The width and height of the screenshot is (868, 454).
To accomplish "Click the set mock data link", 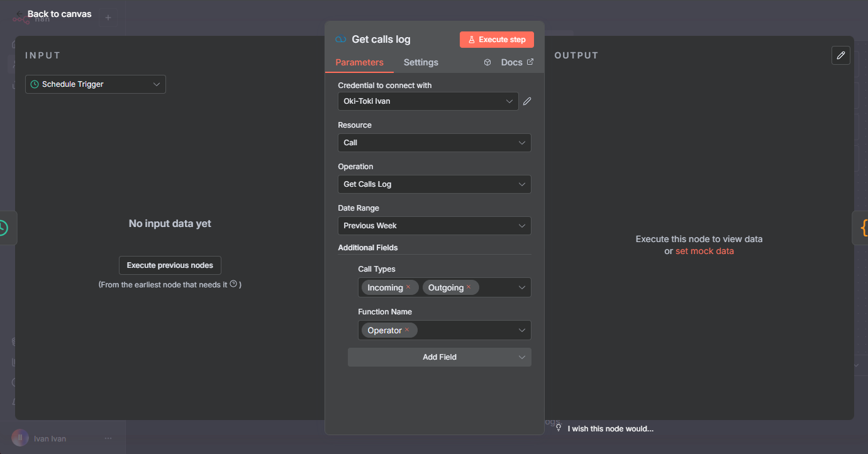I will tap(704, 251).
